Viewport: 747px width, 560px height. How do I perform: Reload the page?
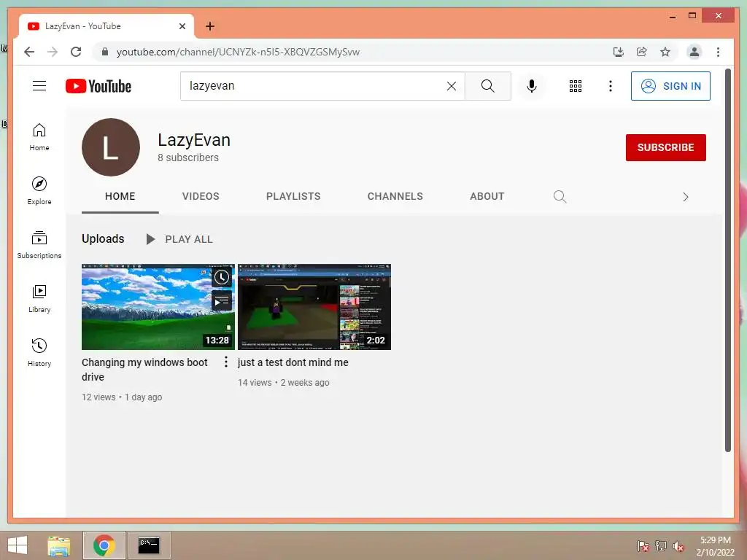coord(76,52)
